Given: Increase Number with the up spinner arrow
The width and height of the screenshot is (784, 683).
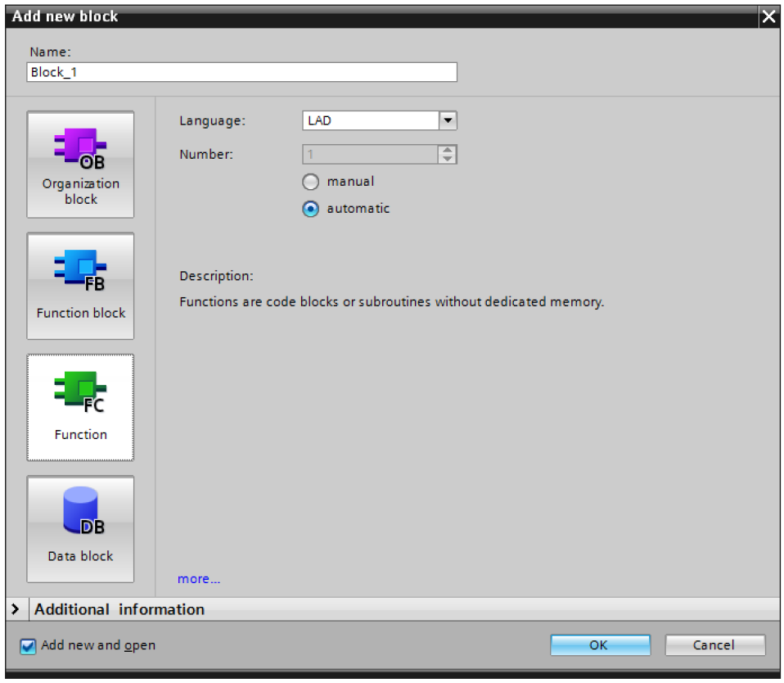Looking at the screenshot, I should tap(448, 150).
